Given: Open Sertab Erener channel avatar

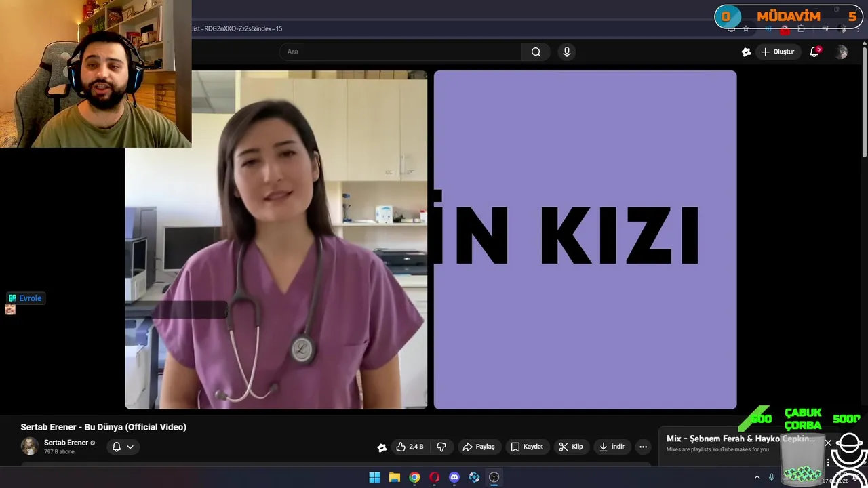Looking at the screenshot, I should coord(29,446).
